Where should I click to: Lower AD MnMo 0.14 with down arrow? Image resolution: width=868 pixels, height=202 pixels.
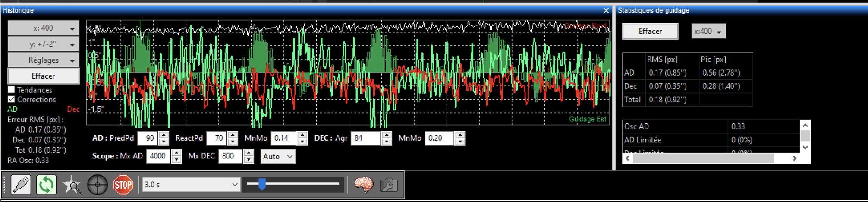tap(302, 142)
